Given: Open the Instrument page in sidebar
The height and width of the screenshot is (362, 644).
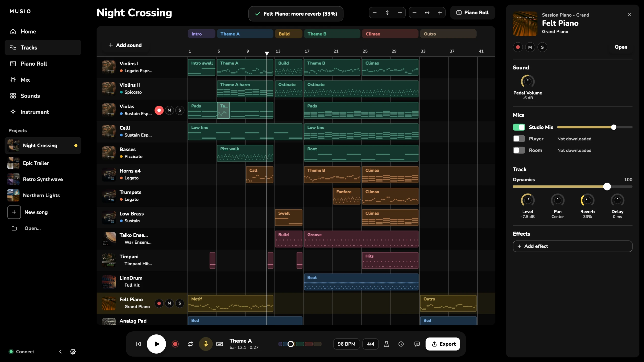Looking at the screenshot, I should [x=43, y=112].
